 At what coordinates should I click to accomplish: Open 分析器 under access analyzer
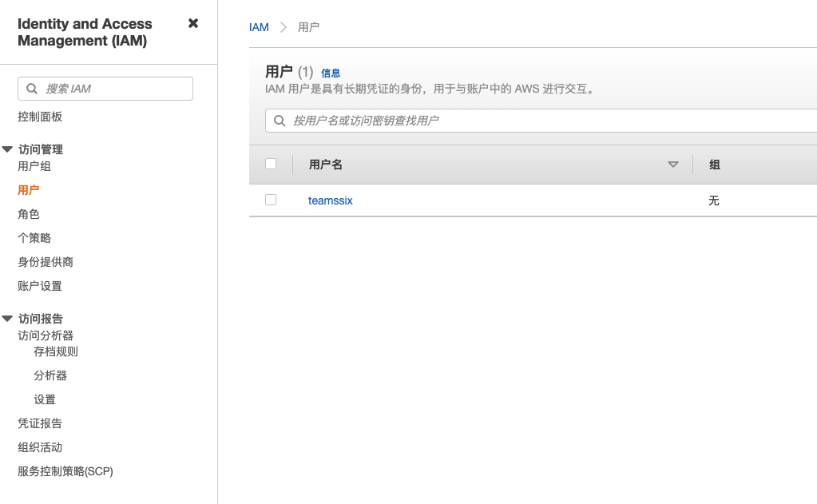tap(50, 375)
